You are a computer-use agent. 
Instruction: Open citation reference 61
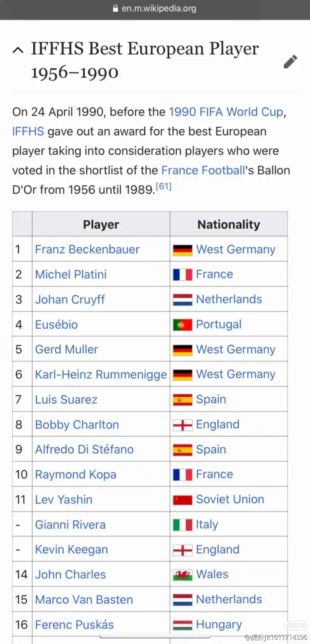(x=164, y=186)
